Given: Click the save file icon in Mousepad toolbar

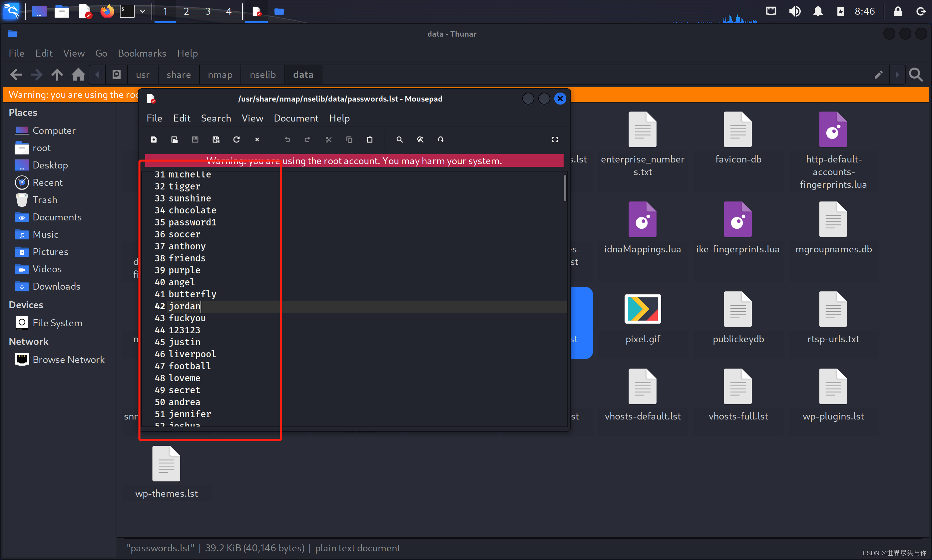Looking at the screenshot, I should coord(195,139).
